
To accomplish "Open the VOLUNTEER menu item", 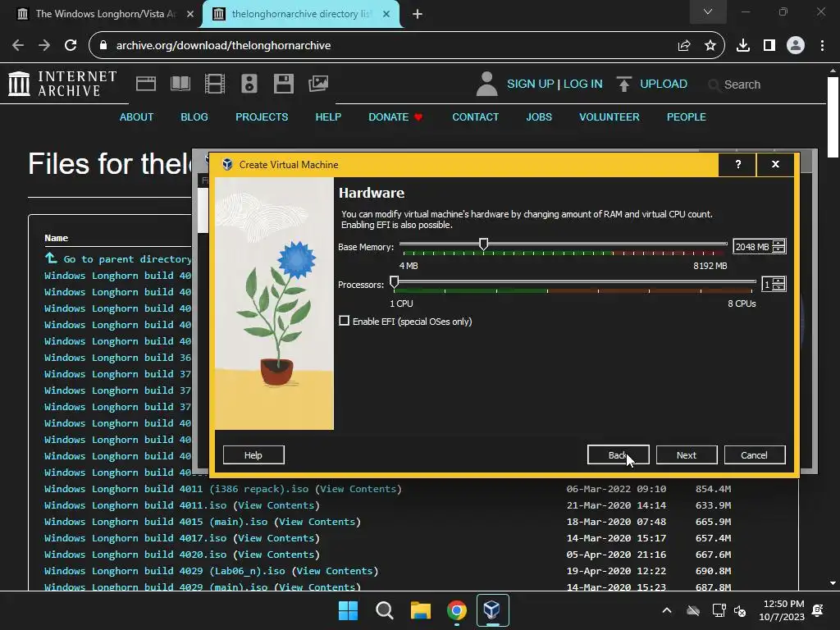I will pyautogui.click(x=609, y=116).
